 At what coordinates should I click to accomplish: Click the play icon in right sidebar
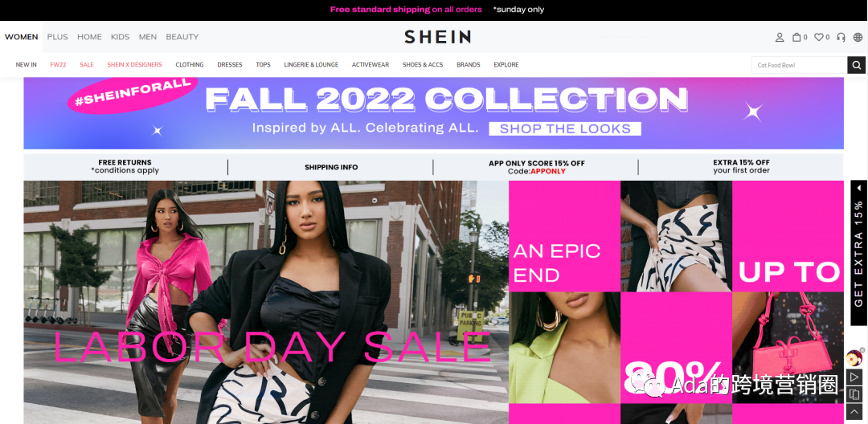point(854,377)
